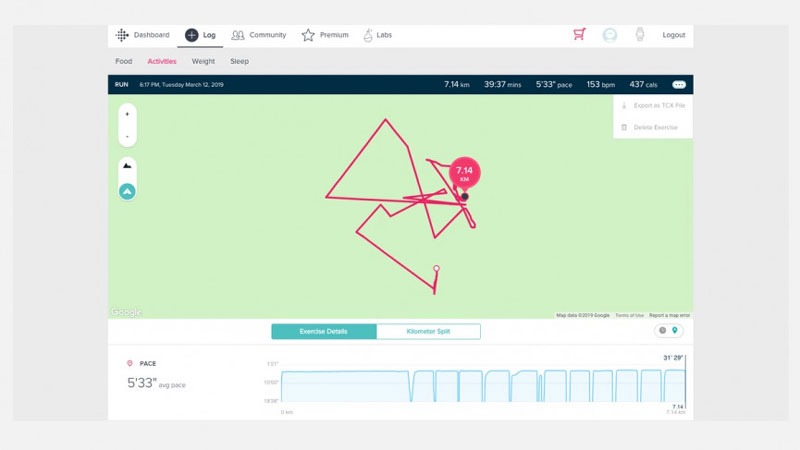Click Report a map error link
The width and height of the screenshot is (800, 450).
[x=669, y=315]
